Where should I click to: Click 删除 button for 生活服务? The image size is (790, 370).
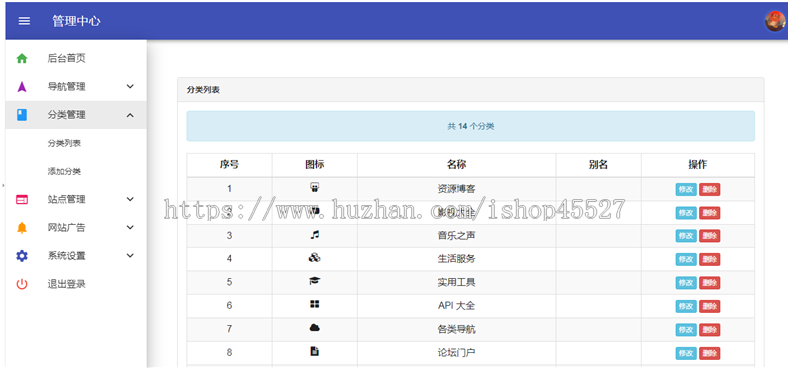pyautogui.click(x=709, y=259)
